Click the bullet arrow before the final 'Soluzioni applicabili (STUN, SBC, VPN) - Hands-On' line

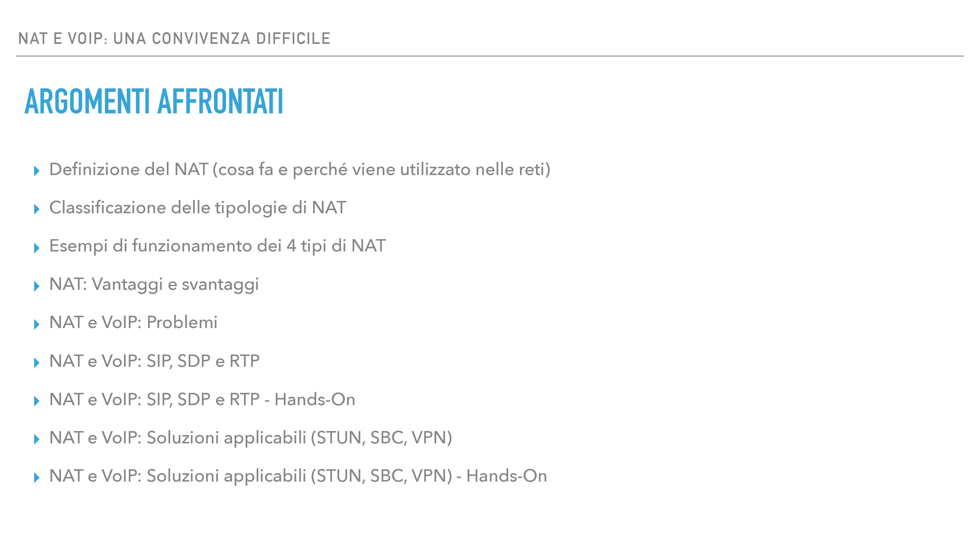tap(37, 478)
